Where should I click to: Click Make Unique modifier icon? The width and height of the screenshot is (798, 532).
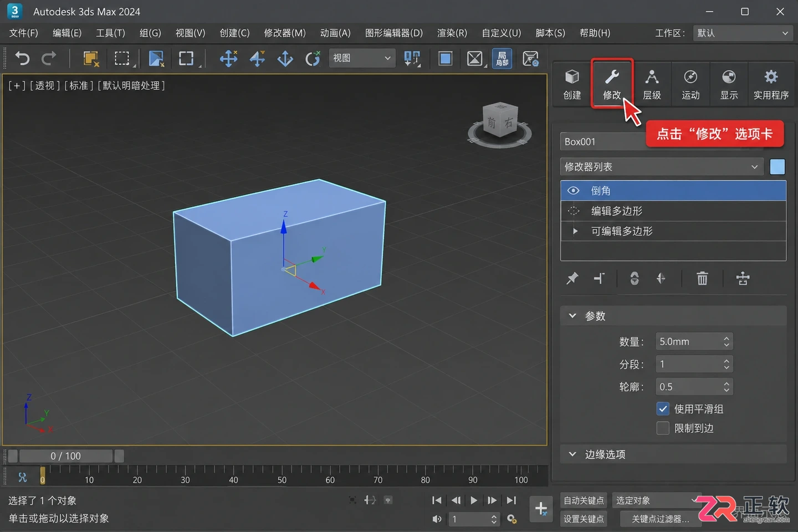[x=635, y=278]
